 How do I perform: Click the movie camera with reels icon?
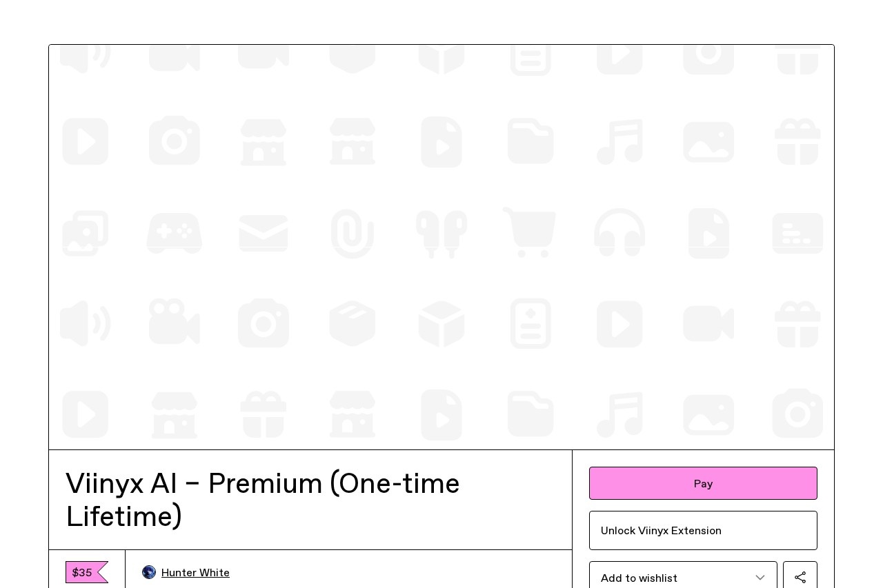[175, 323]
